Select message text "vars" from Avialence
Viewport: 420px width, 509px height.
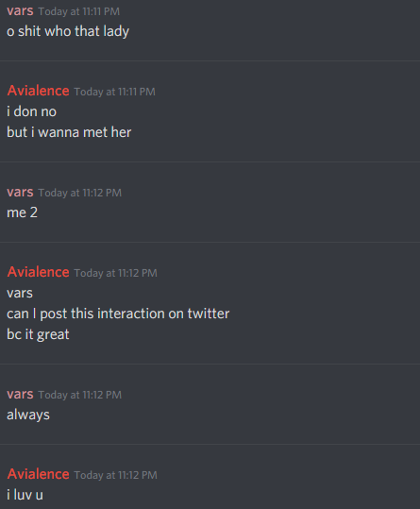[x=20, y=294]
